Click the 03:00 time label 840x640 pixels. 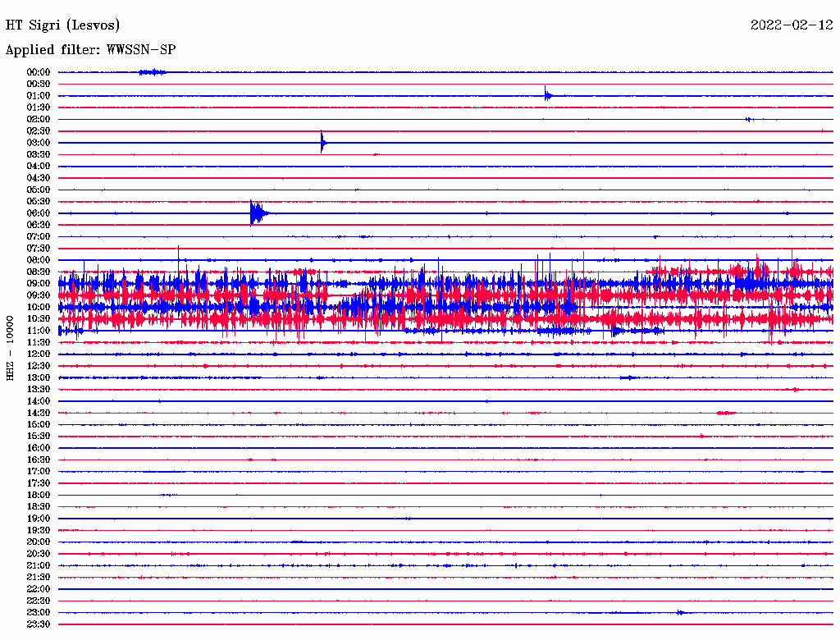pyautogui.click(x=39, y=143)
